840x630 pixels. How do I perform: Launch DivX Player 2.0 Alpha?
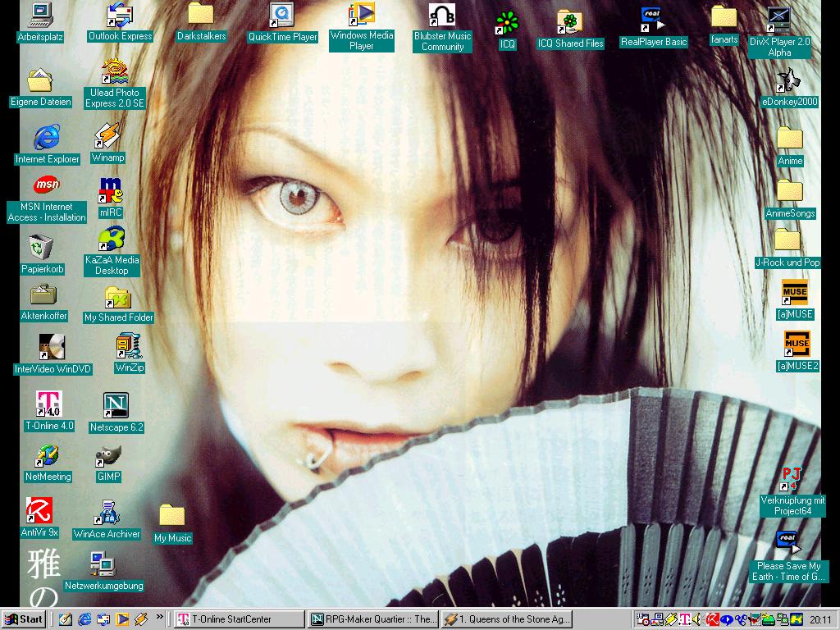click(779, 33)
